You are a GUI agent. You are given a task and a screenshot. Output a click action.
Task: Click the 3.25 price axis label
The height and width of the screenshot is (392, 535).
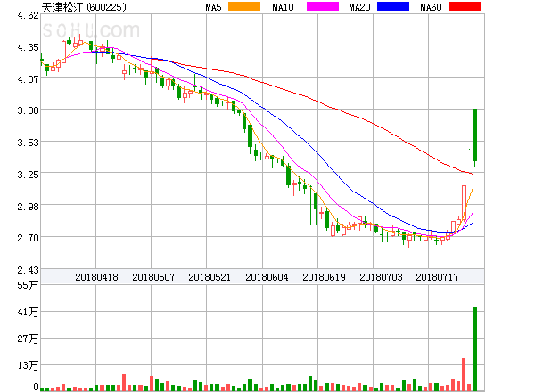[28, 175]
